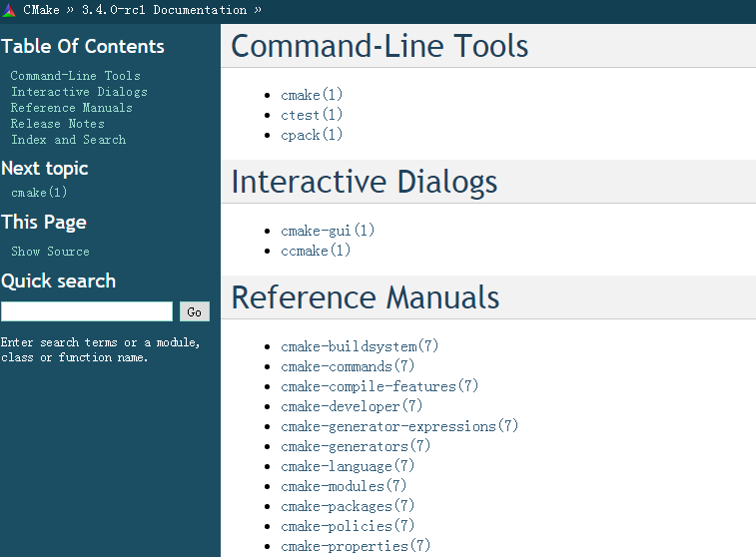The image size is (756, 557).
Task: Open next topic cmake(1) in sidebar
Action: (x=39, y=193)
